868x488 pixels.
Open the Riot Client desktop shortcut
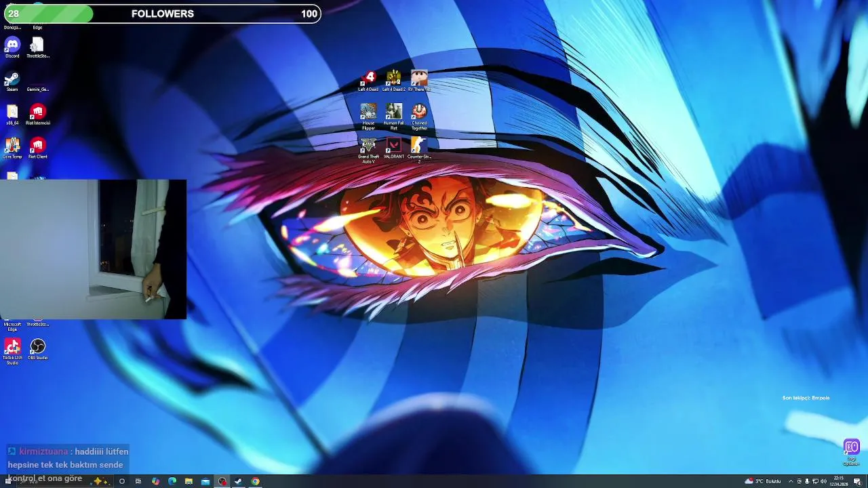click(x=38, y=148)
